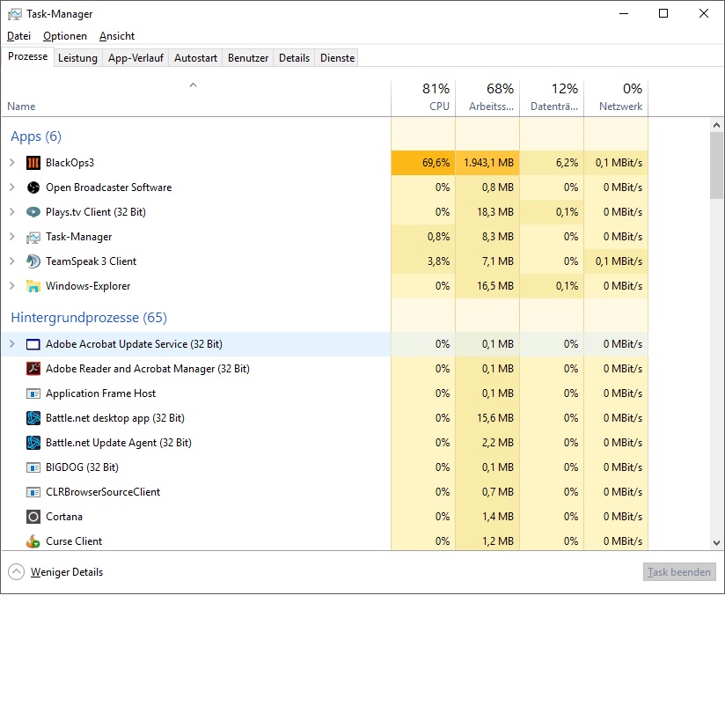
Task: Expand Adobe Acrobat Update Service entry
Action: pyautogui.click(x=12, y=344)
